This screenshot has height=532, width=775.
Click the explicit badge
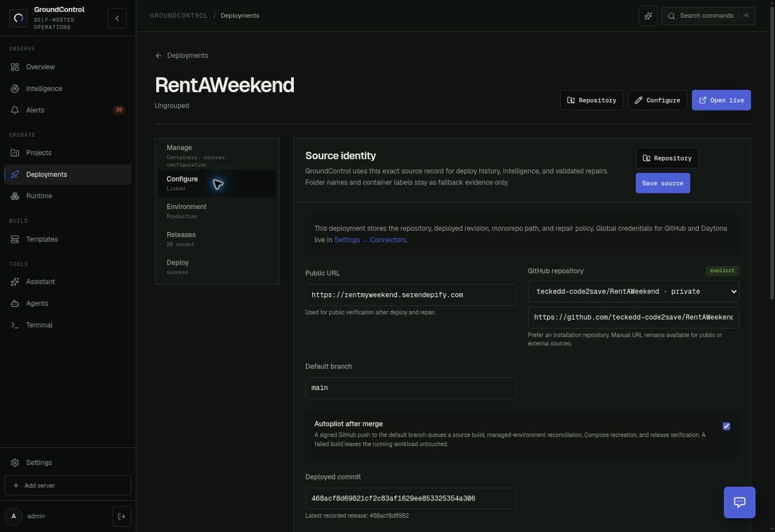[722, 270]
